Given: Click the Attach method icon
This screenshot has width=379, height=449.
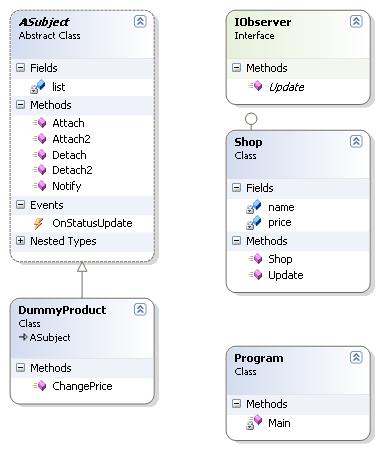Looking at the screenshot, I should [x=40, y=123].
